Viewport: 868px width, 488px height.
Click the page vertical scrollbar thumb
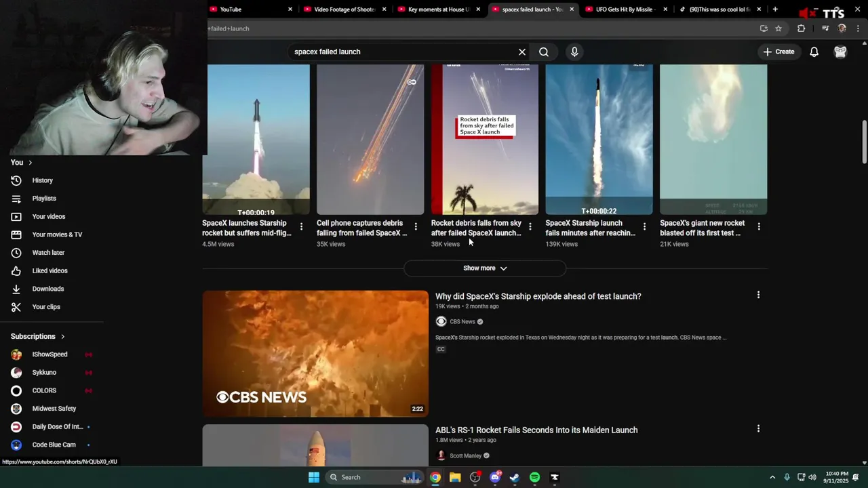point(864,142)
